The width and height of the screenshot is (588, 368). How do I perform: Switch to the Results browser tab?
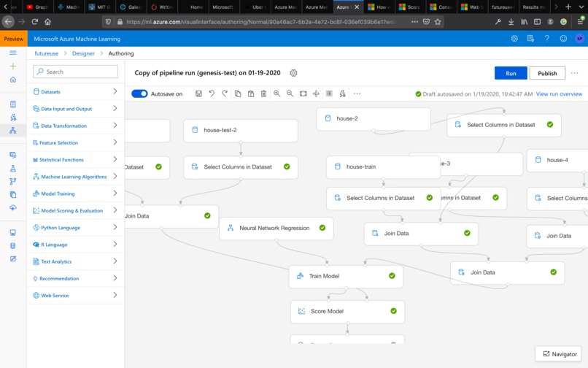coord(533,7)
